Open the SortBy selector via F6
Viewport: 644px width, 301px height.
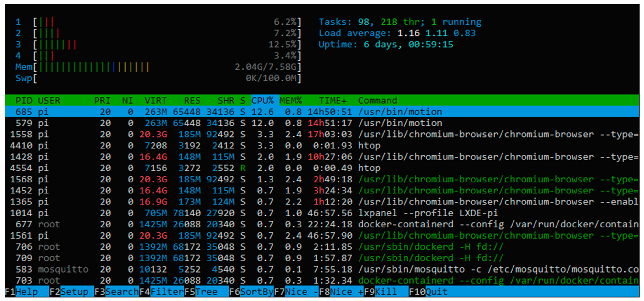tap(252, 291)
